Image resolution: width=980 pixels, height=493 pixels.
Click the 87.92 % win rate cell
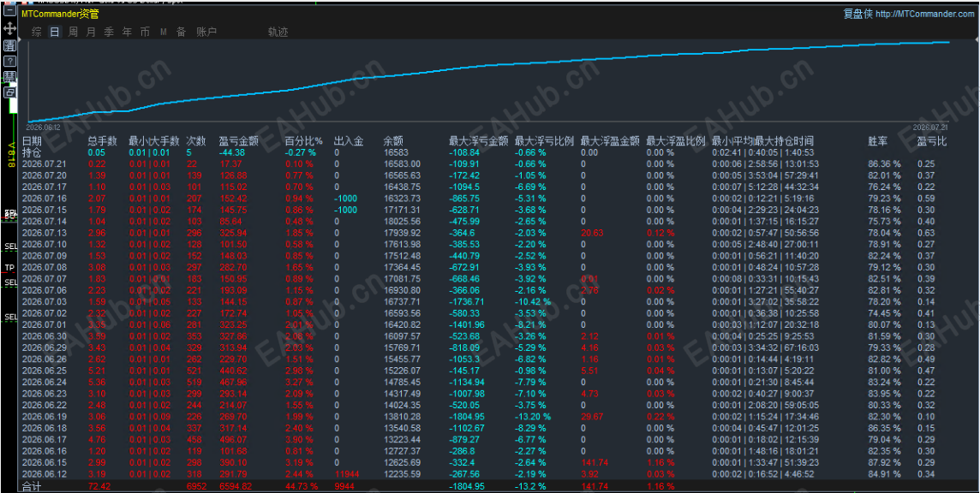884,462
